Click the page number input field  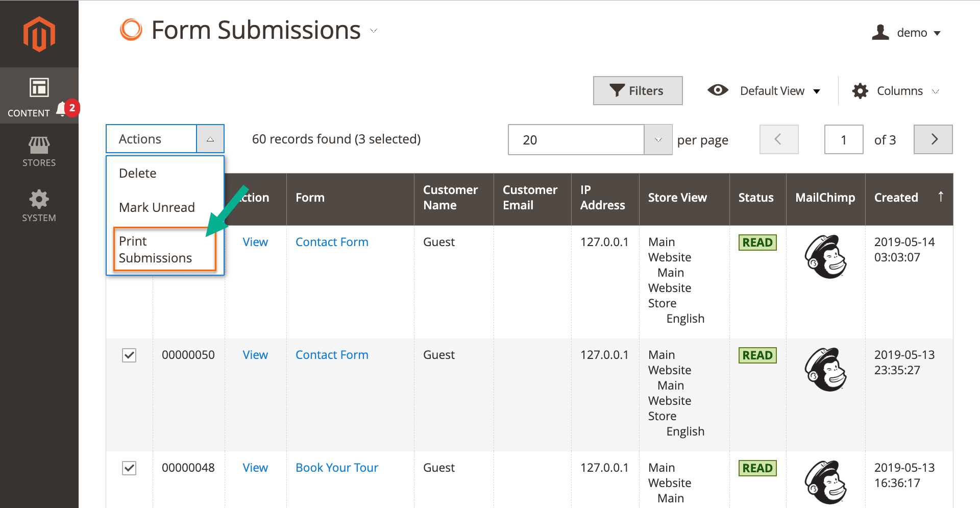tap(844, 139)
